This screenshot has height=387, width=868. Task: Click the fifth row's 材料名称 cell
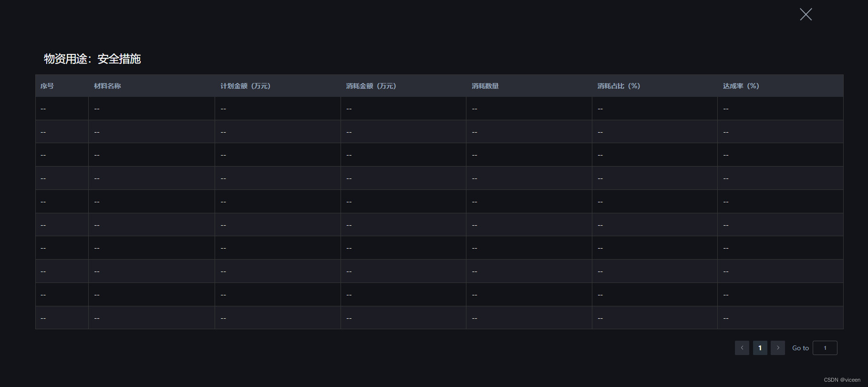[151, 201]
